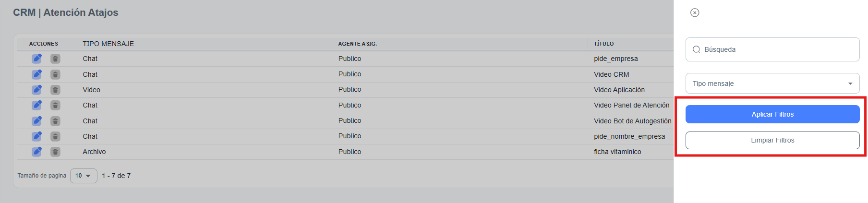Delete the ficha vitaminico shortcut
The height and width of the screenshot is (203, 868).
pyautogui.click(x=56, y=152)
